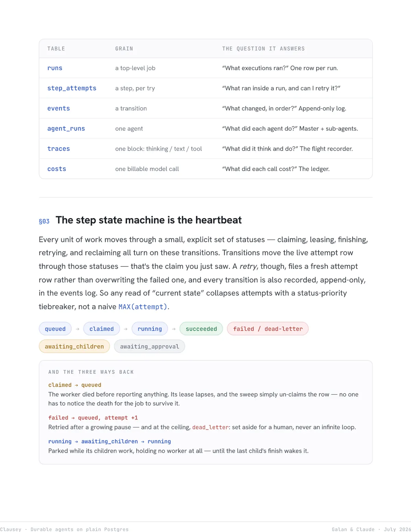Click the green succeeded status pill
Screen dimensions: 411x532
(x=201, y=329)
